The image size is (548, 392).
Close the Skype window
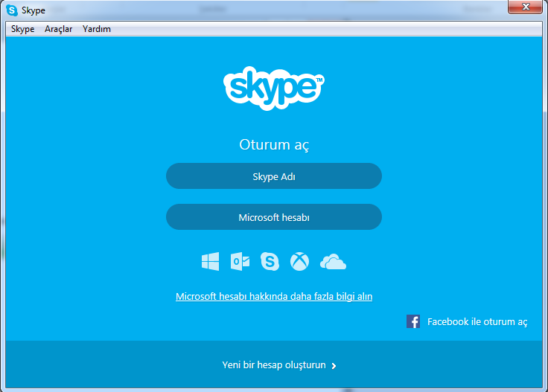pyautogui.click(x=525, y=7)
